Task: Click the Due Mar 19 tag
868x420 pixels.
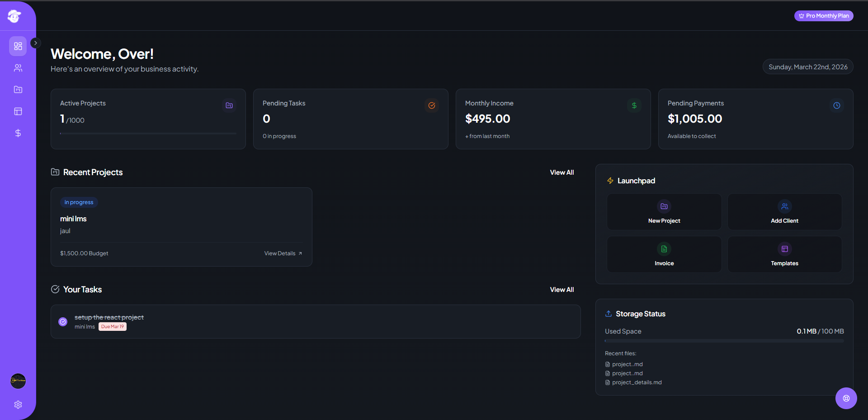Action: (x=113, y=327)
